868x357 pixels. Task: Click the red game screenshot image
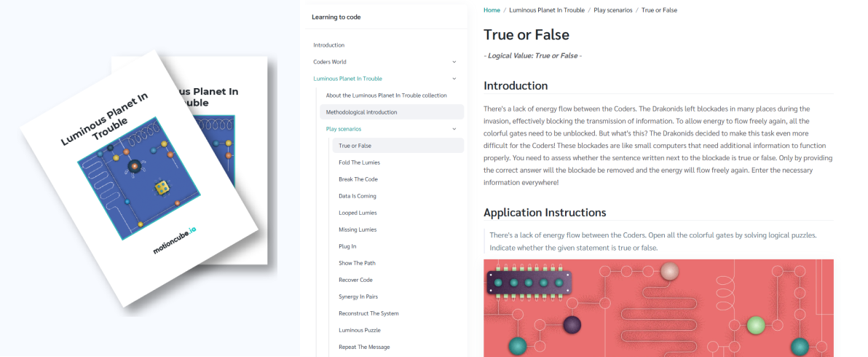click(659, 308)
